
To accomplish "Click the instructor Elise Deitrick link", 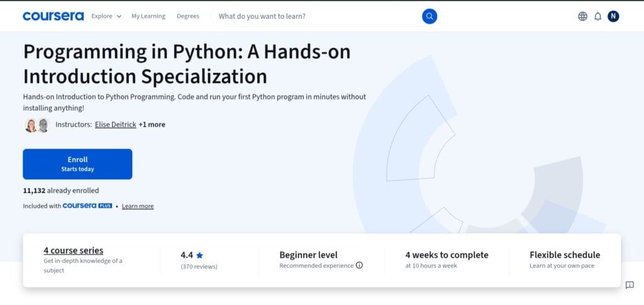I will click(116, 125).
